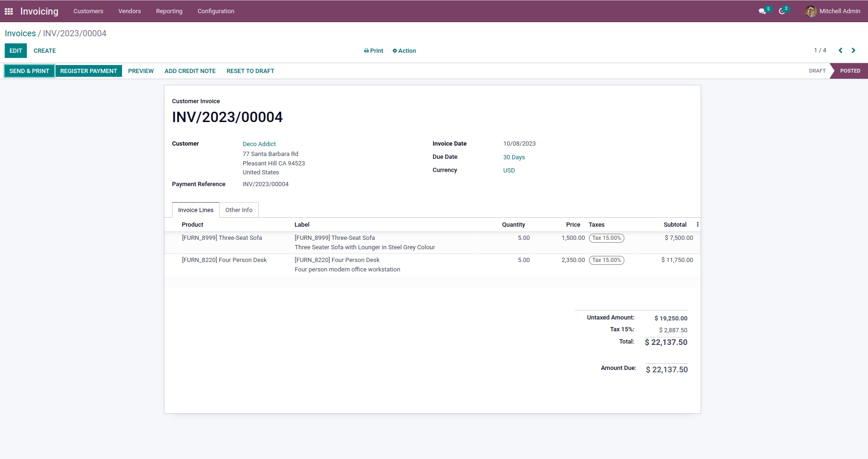Click the Taxes column header
The image size is (868, 459).
click(597, 225)
